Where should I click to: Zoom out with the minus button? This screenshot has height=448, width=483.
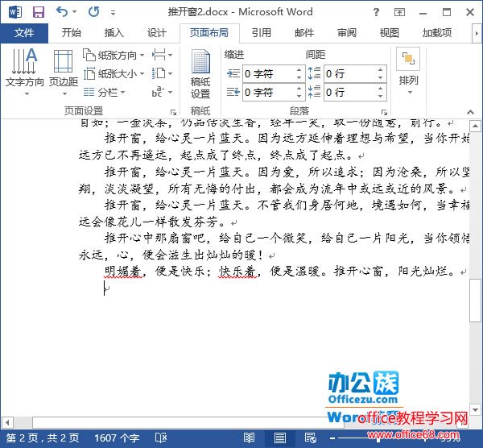[x=332, y=438]
